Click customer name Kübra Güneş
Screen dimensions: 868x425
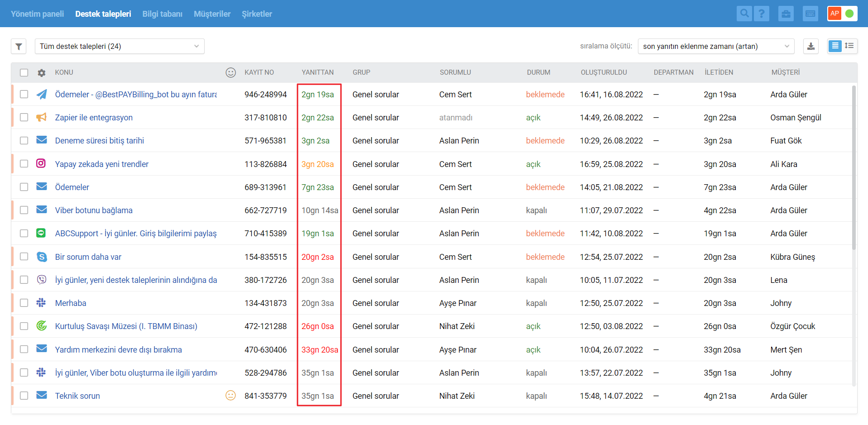tap(793, 257)
